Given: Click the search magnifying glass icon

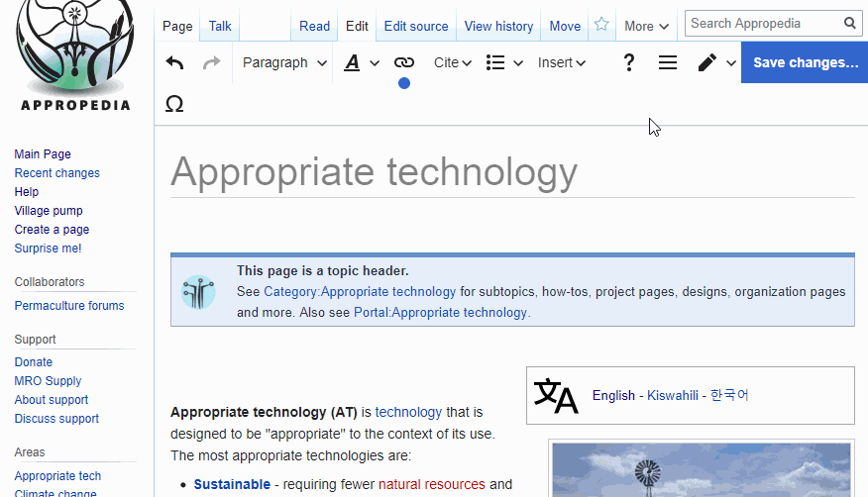Looking at the screenshot, I should (850, 23).
